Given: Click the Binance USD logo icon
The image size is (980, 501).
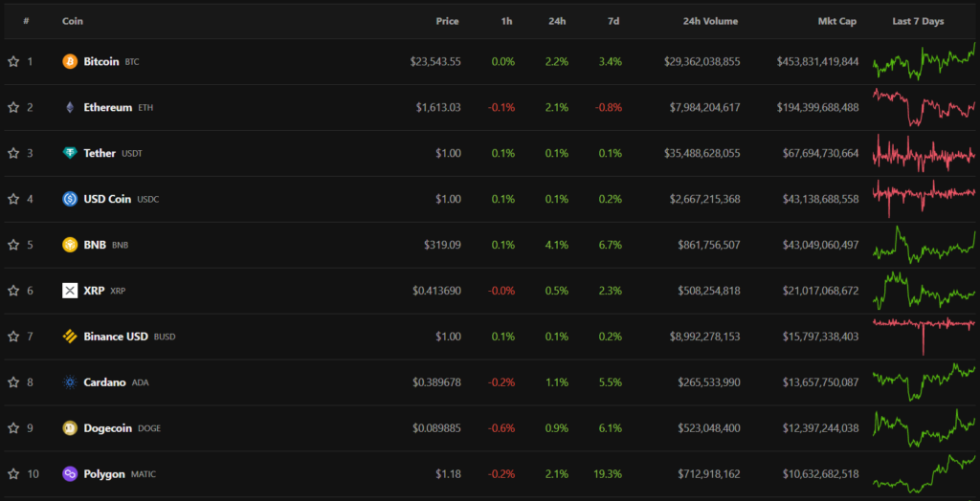Looking at the screenshot, I should [x=70, y=337].
